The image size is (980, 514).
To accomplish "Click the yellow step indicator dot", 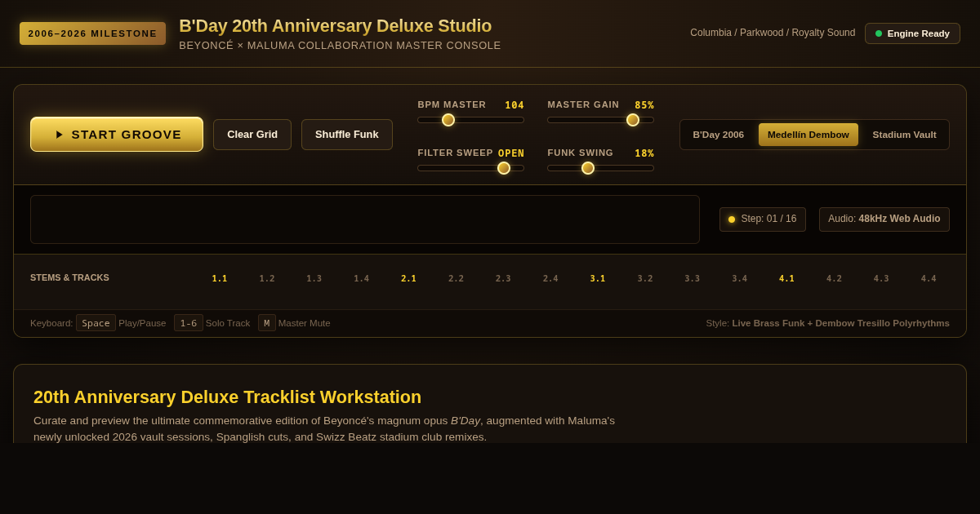I will point(732,219).
